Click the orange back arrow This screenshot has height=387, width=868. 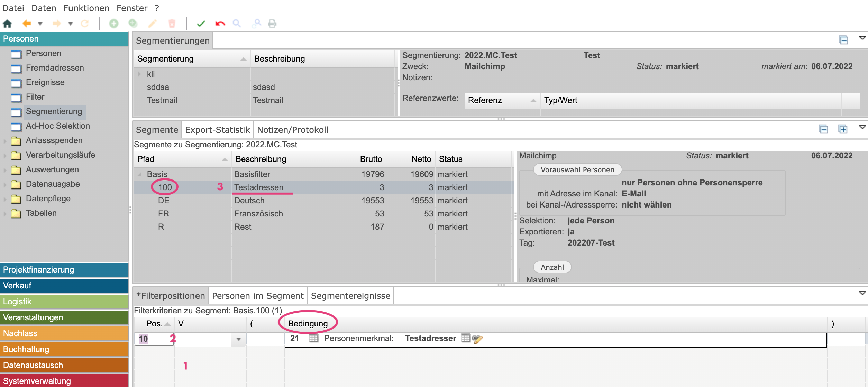click(27, 24)
